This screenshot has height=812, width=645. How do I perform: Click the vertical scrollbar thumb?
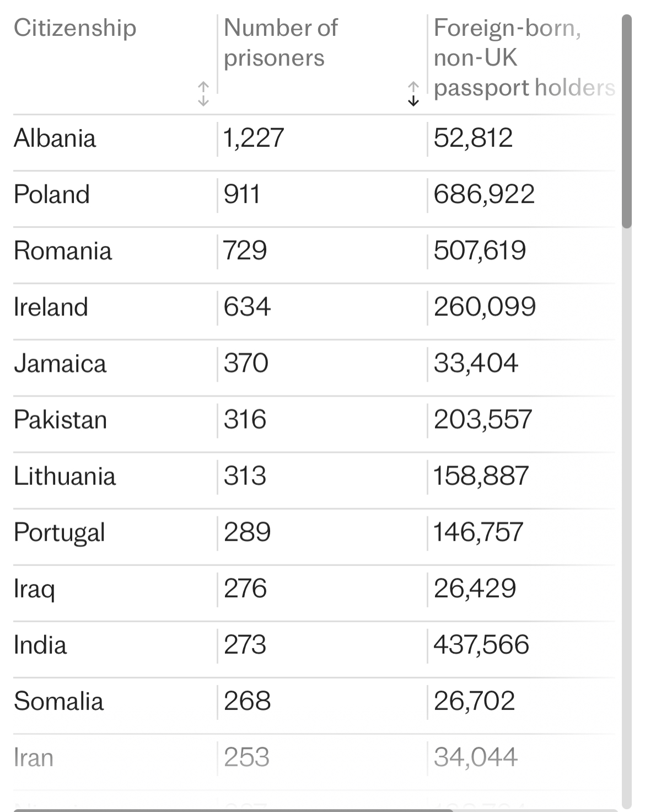[x=627, y=121]
